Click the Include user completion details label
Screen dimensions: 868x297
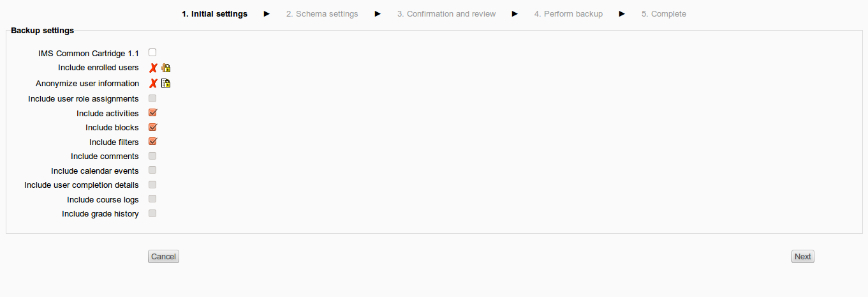click(x=82, y=185)
